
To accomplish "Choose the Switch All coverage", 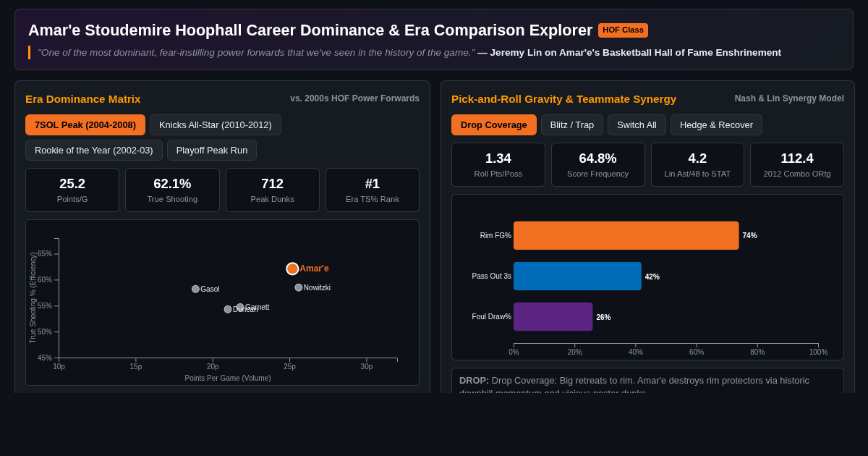I will pyautogui.click(x=637, y=124).
